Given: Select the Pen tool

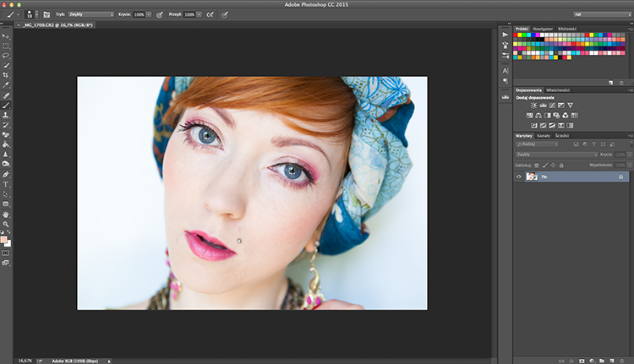Looking at the screenshot, I should [6, 175].
